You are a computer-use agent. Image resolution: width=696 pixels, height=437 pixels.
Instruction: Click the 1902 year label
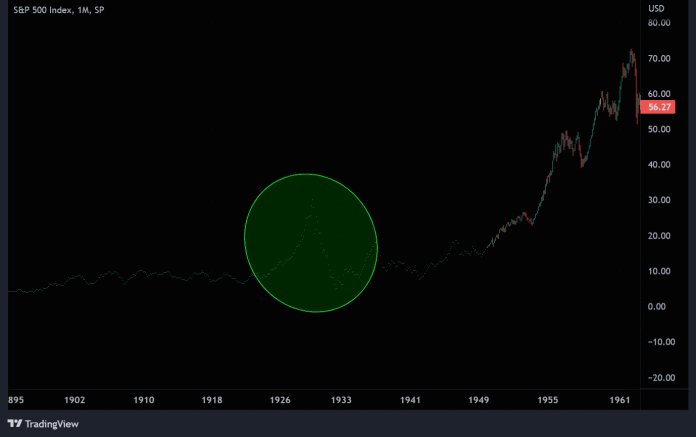[75, 400]
